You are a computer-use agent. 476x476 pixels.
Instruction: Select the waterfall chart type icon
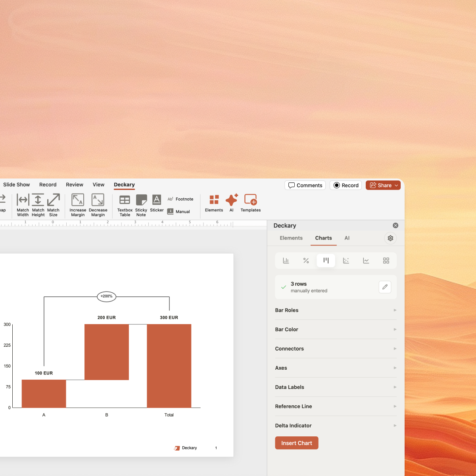coord(326,261)
